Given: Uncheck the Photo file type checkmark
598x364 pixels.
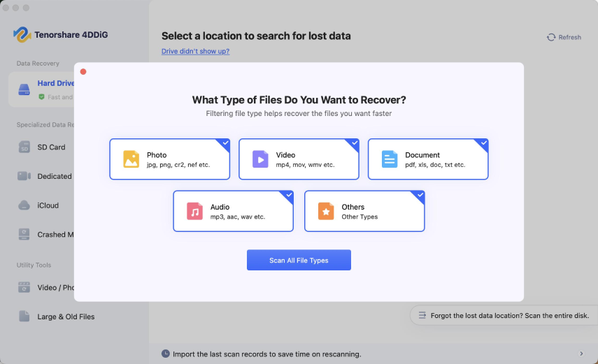Looking at the screenshot, I should [225, 143].
